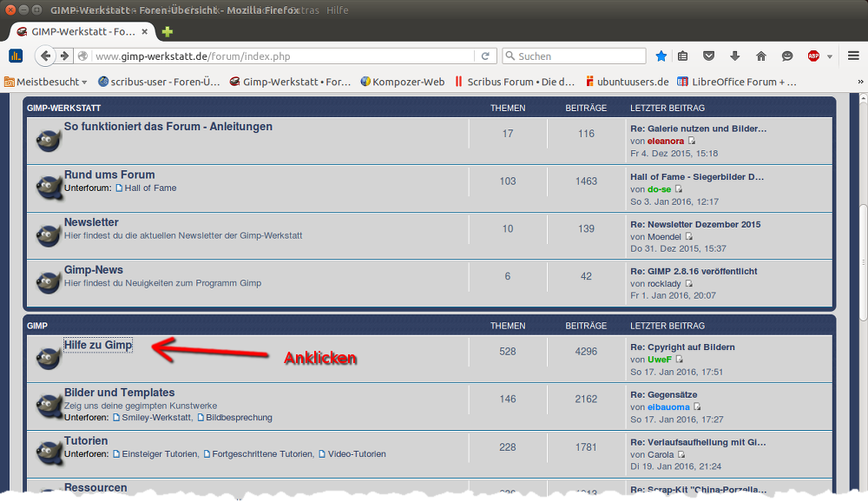Viewport: 868px width, 502px height.
Task: View latest post icon next to Moendel
Action: (688, 236)
